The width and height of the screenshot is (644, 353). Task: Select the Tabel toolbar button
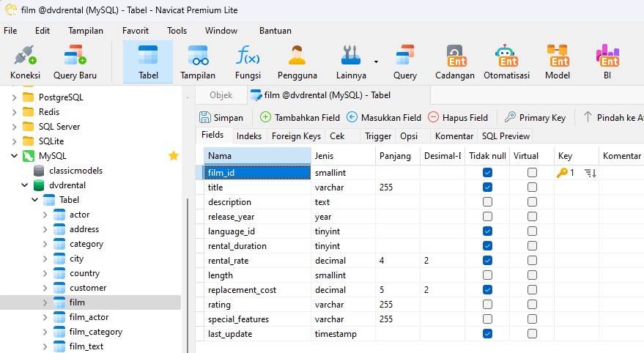click(x=148, y=62)
